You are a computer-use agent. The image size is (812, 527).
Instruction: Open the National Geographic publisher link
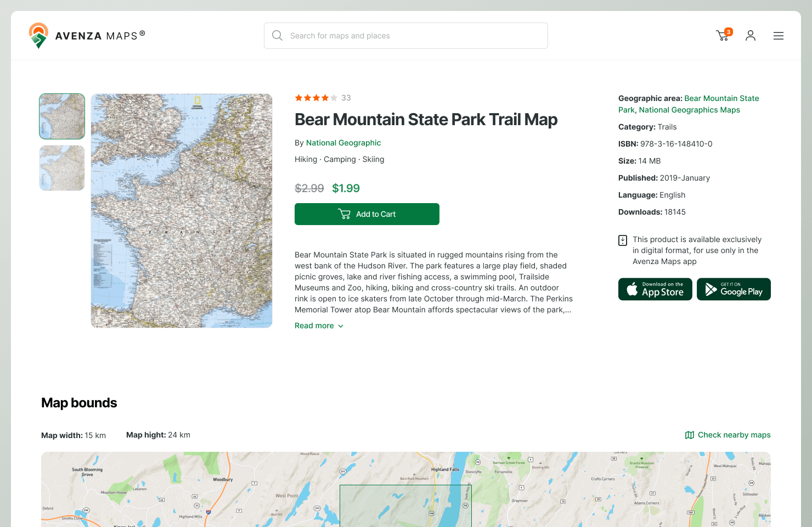(x=343, y=143)
